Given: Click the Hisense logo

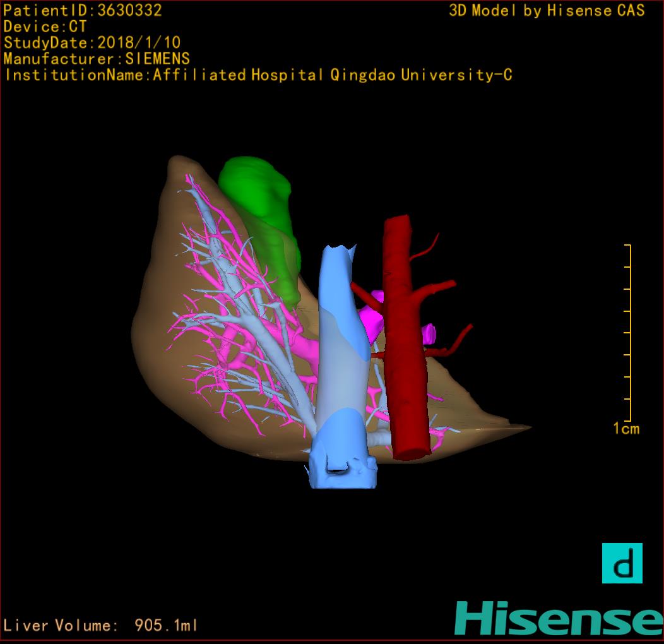Looking at the screenshot, I should click(x=559, y=618).
